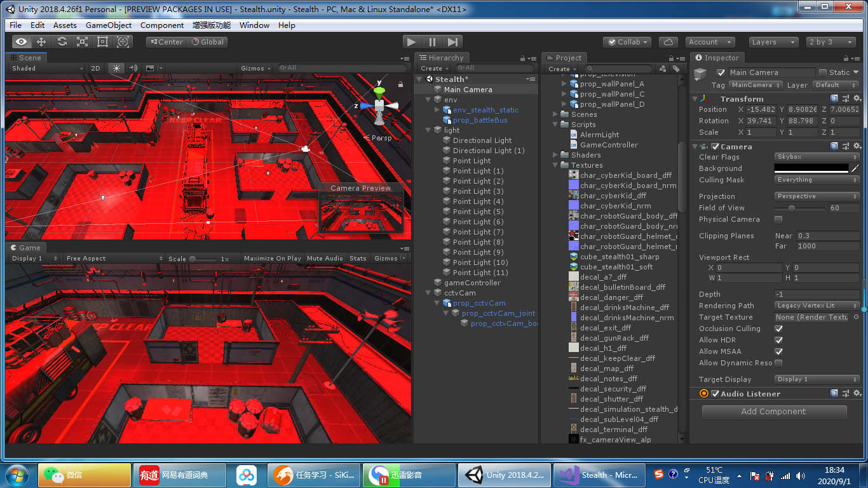868x488 pixels.
Task: Open scene effects image icon
Action: (x=150, y=68)
